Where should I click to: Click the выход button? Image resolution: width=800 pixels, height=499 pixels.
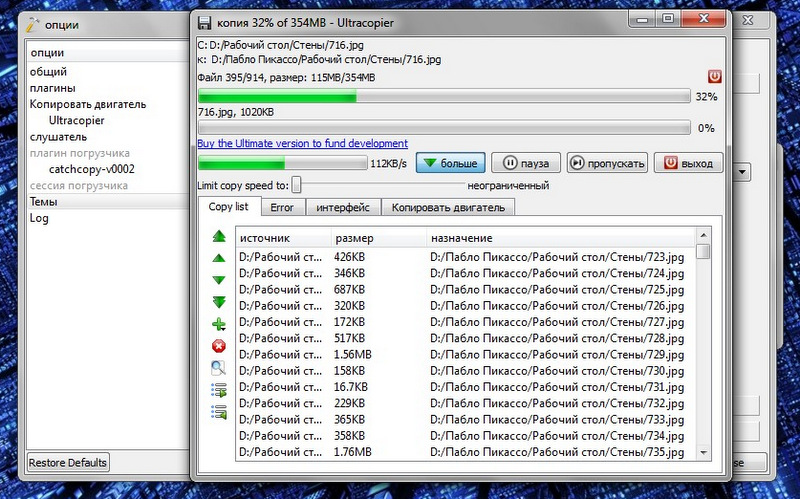tap(688, 163)
